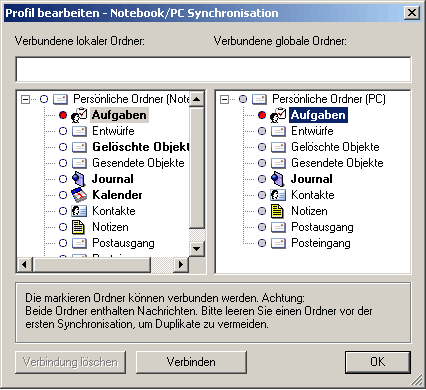Click the down arrow of local tree scrollbar
The width and height of the screenshot is (426, 390).
tap(197, 248)
